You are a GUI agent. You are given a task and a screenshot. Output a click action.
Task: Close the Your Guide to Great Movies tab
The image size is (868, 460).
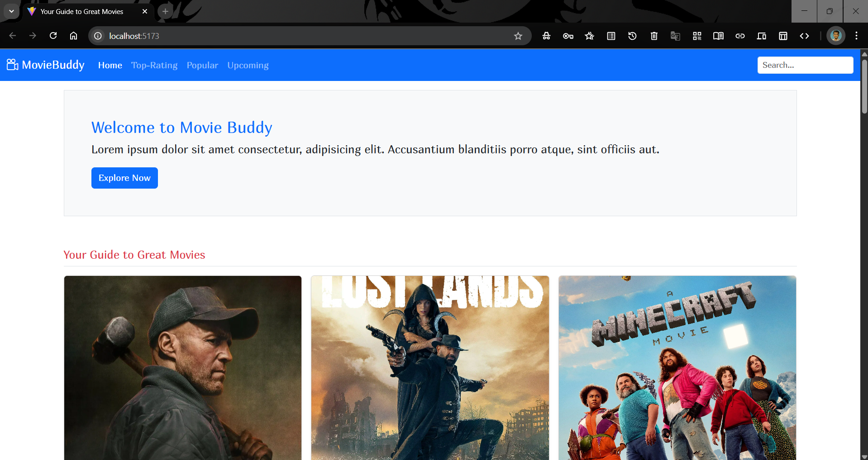145,11
